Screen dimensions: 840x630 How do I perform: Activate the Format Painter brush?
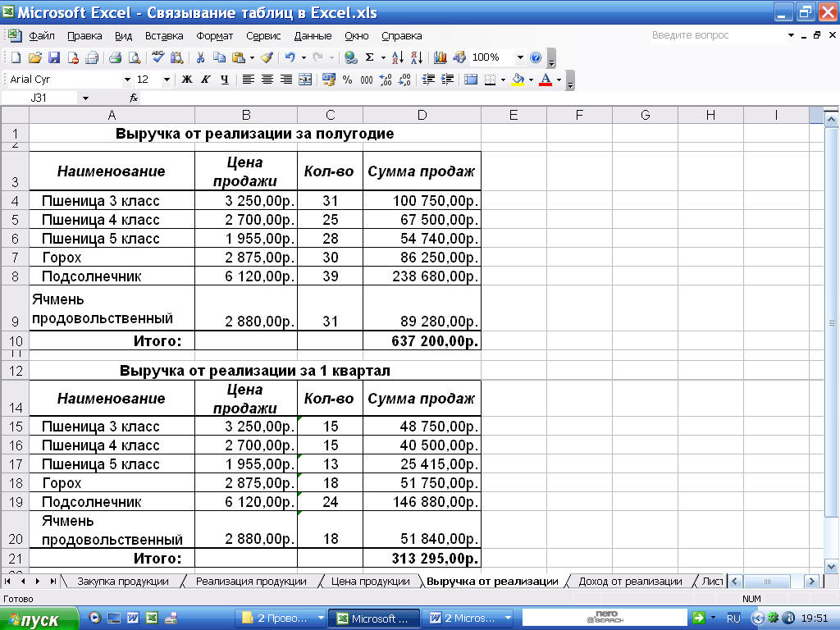[267, 57]
